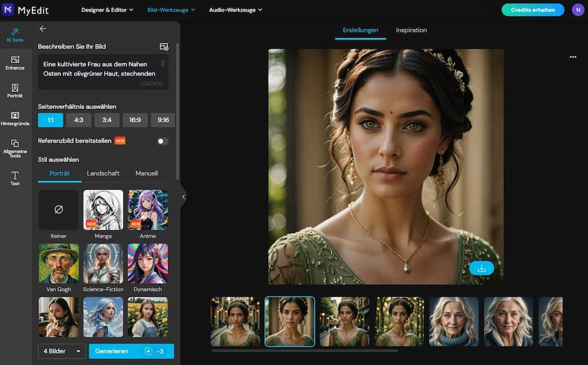Click the image description text field

(103, 72)
